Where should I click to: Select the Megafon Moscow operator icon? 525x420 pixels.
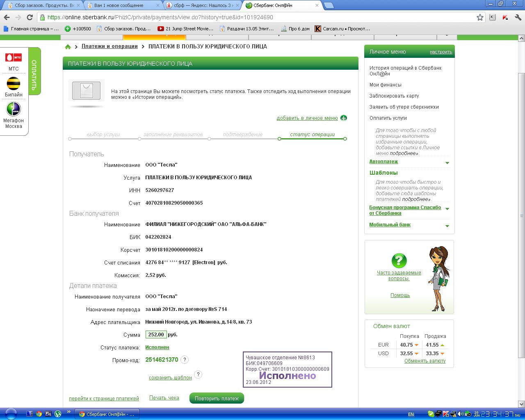coord(14,110)
